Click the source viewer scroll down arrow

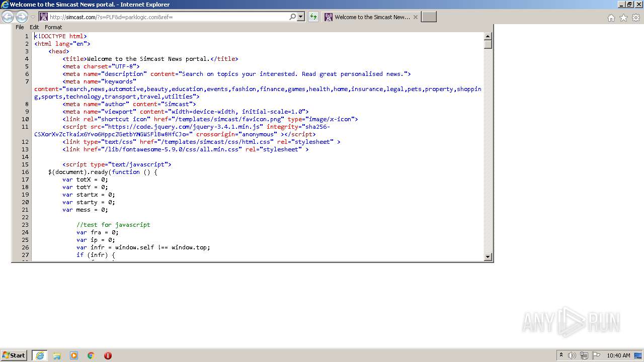[488, 257]
